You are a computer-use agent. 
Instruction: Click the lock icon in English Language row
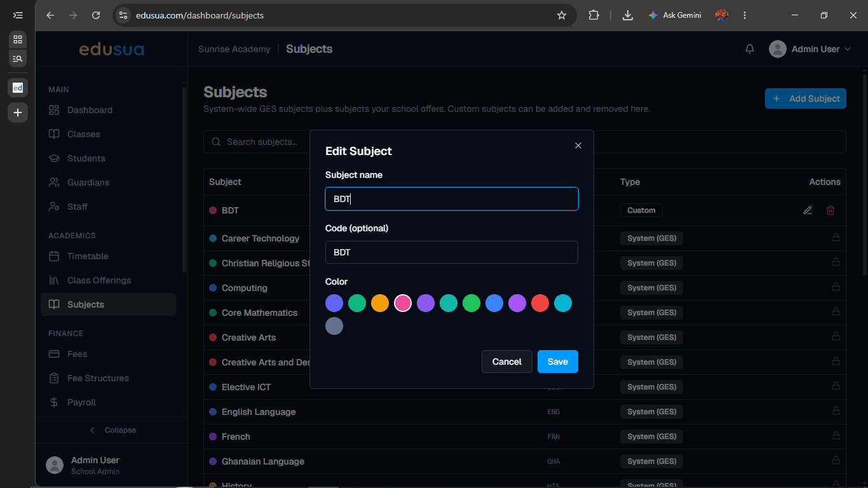836,411
